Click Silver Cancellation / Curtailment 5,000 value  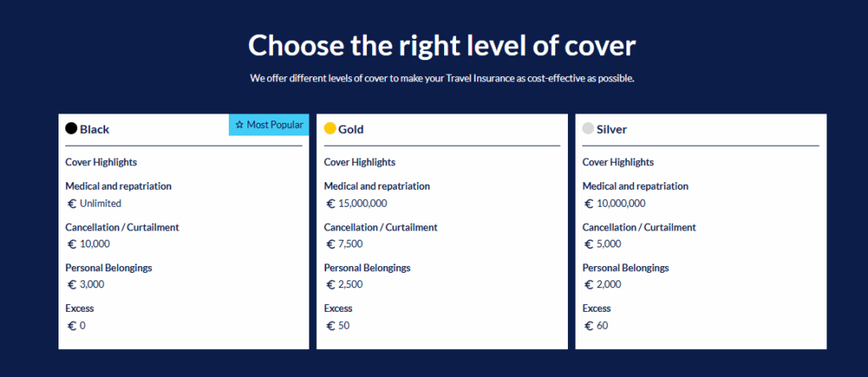click(x=609, y=244)
